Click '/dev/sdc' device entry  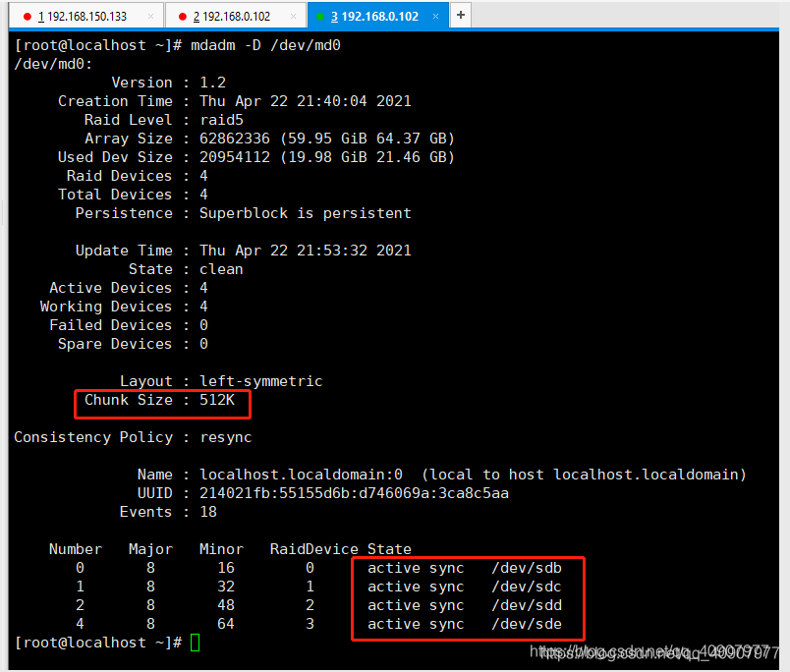[527, 587]
